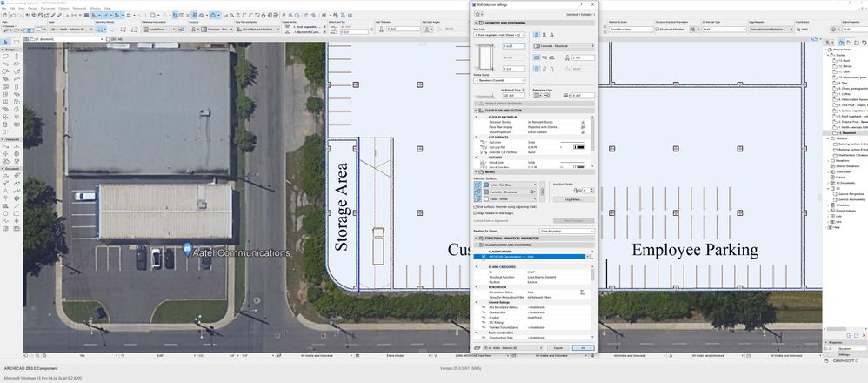Click Log Details button
Screen dimensions: 868x383
pos(573,199)
